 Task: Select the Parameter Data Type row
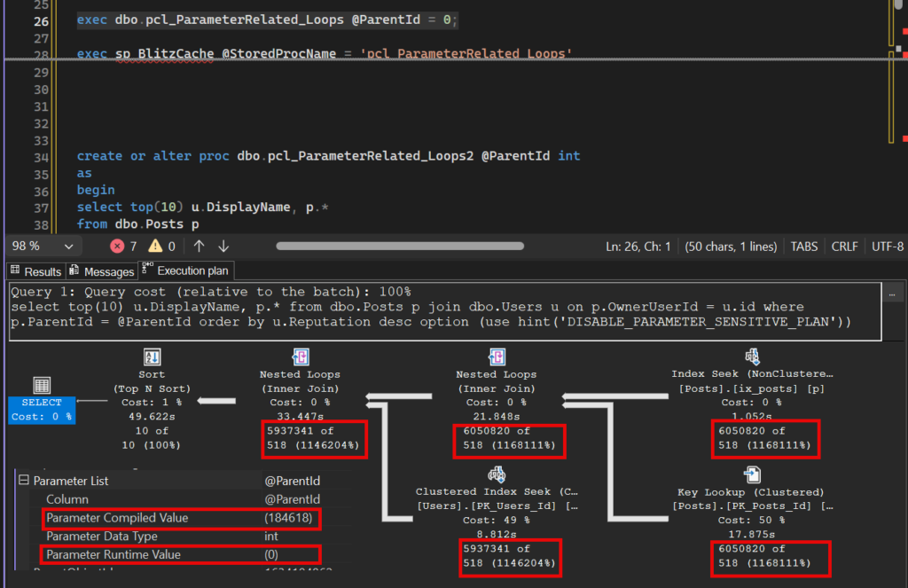point(181,537)
